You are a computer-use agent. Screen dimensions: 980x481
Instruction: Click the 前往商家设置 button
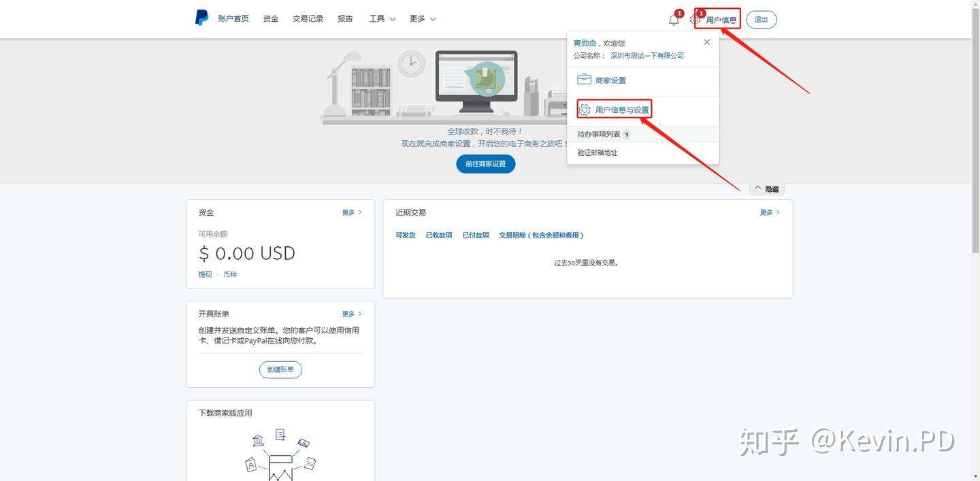(x=485, y=163)
